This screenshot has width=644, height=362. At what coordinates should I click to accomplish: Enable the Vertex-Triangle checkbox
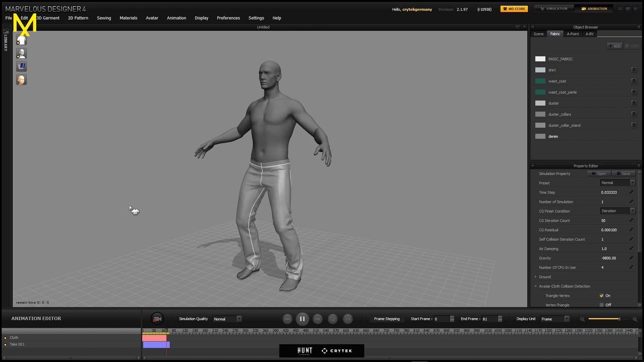tap(601, 305)
